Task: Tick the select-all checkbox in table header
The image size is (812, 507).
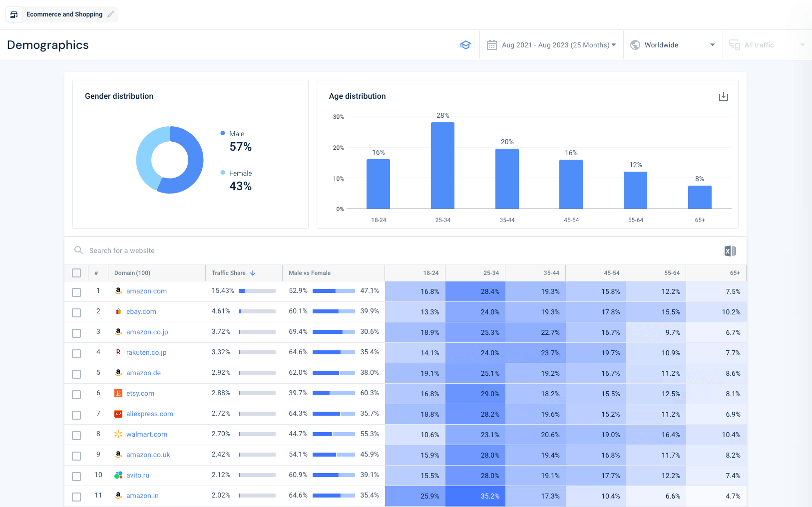Action: click(76, 273)
